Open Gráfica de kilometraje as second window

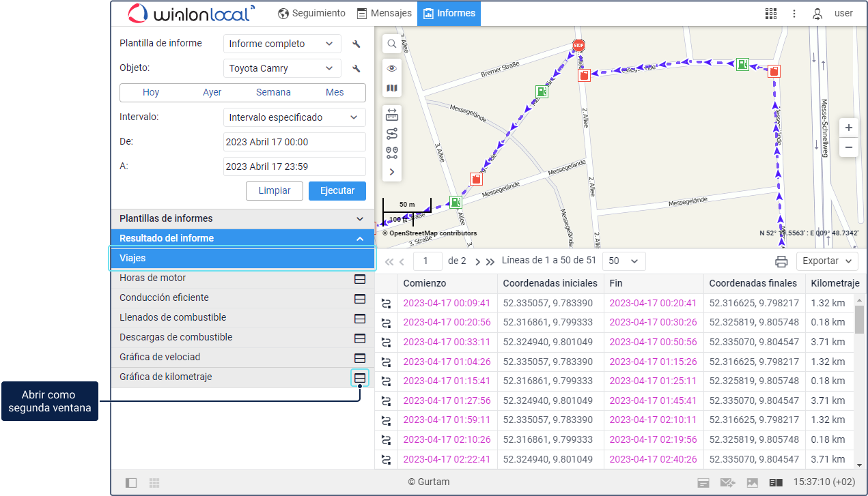pyautogui.click(x=360, y=377)
